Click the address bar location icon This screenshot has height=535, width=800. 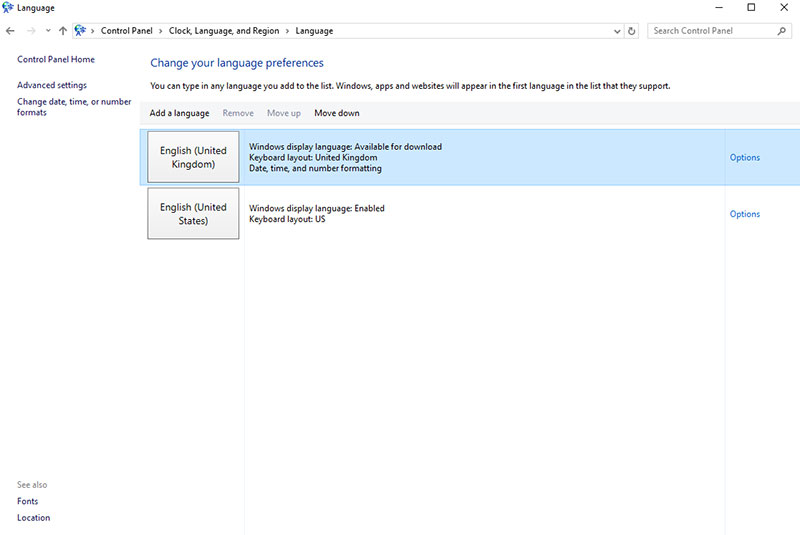click(x=80, y=31)
